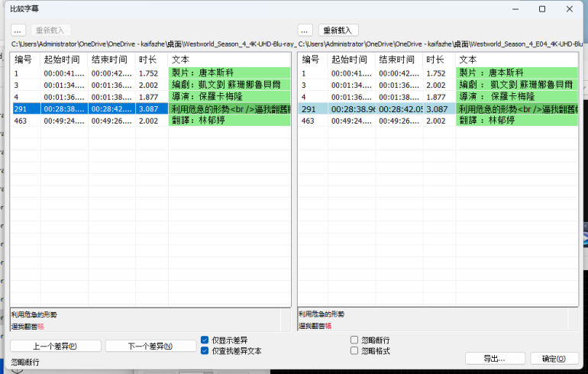Click right list 结束时间 column header
This screenshot has height=374, width=588.
[399, 60]
